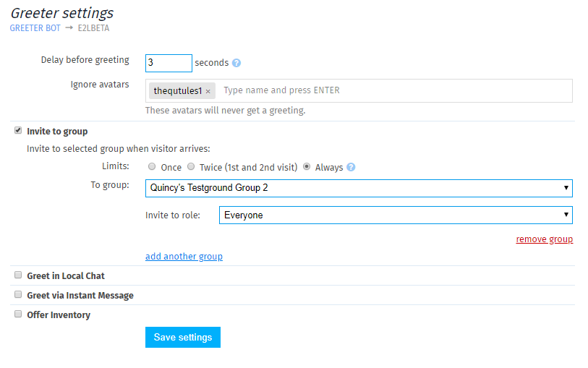
Task: Click the Greeter settings heading
Action: pyautogui.click(x=62, y=13)
